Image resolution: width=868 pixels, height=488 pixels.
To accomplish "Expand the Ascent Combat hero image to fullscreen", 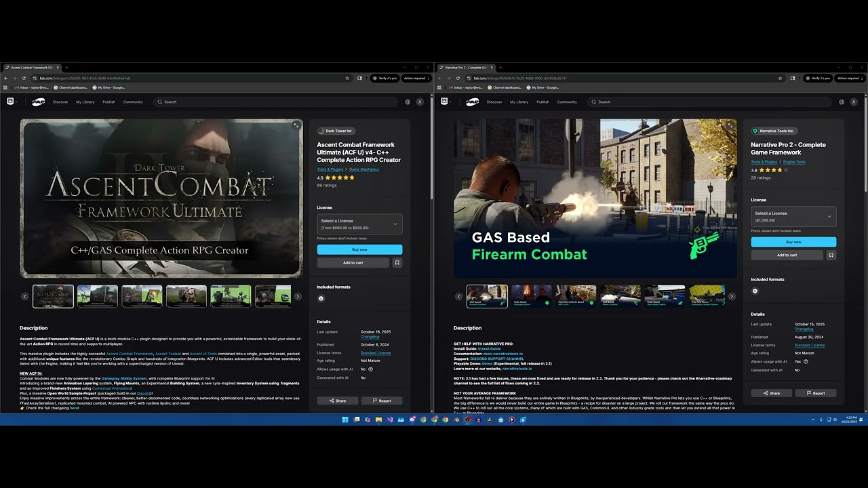I will [296, 125].
